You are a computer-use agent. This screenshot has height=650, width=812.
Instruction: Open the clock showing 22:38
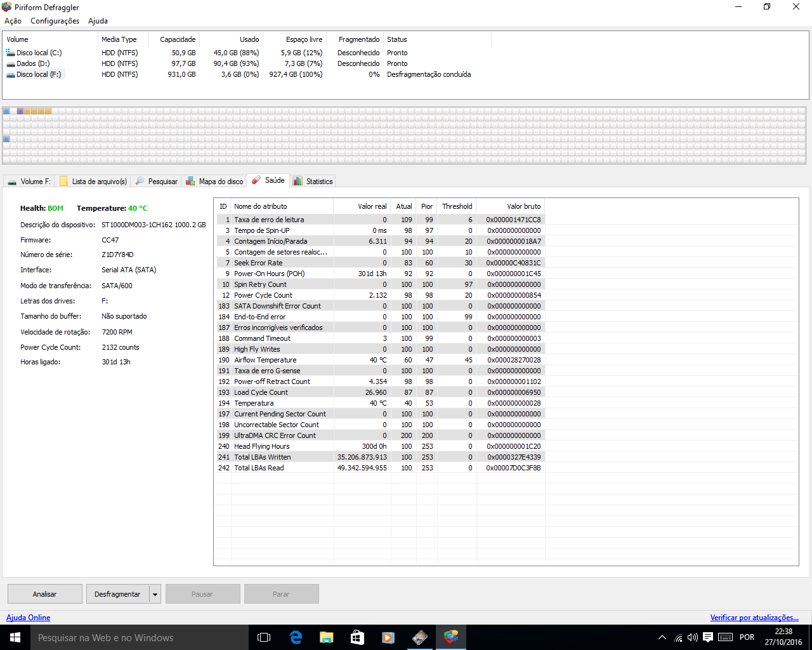click(783, 637)
